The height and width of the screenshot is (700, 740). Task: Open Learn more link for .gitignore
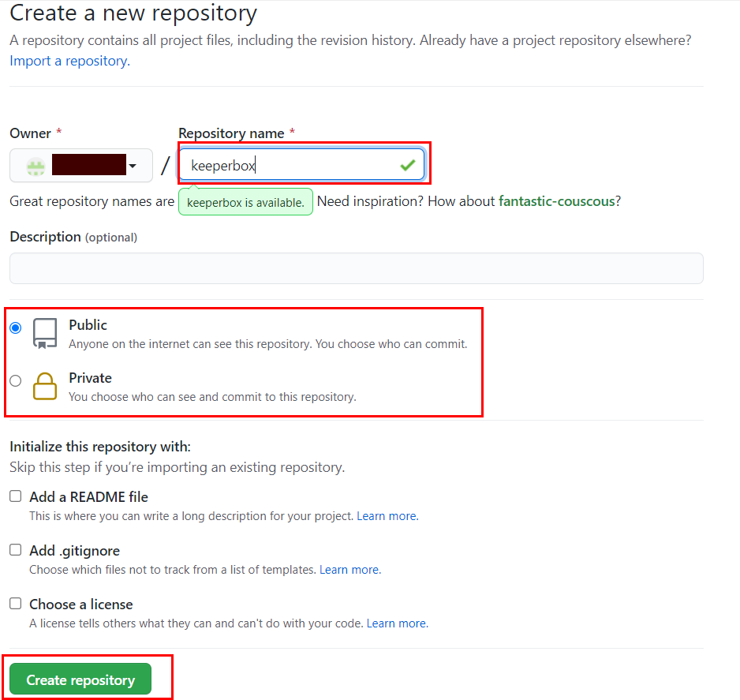(350, 570)
